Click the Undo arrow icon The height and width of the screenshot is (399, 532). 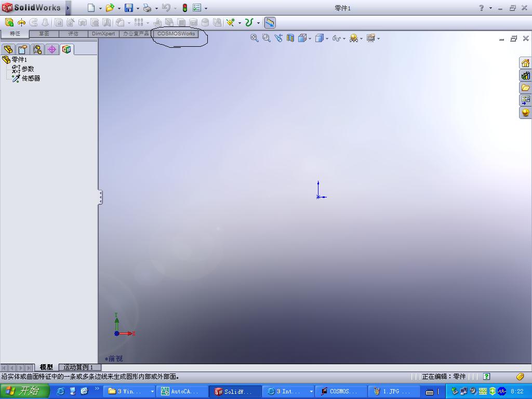coord(166,8)
